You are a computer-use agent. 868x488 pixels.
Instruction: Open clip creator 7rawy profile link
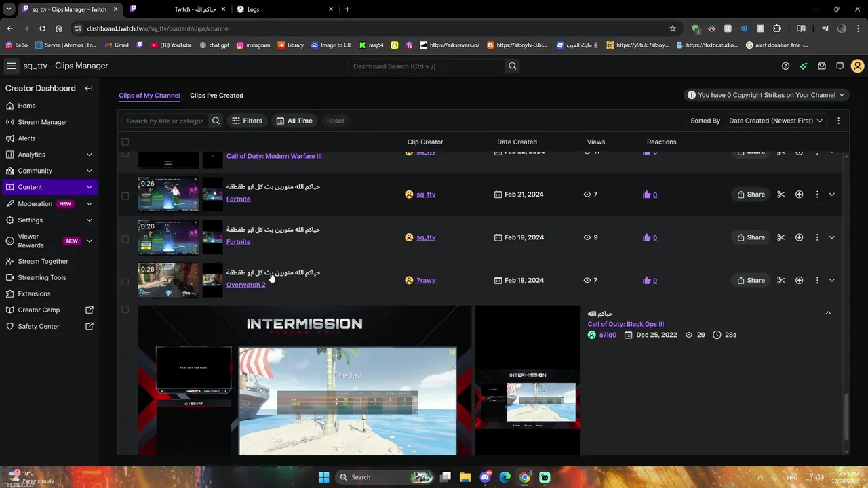(426, 280)
